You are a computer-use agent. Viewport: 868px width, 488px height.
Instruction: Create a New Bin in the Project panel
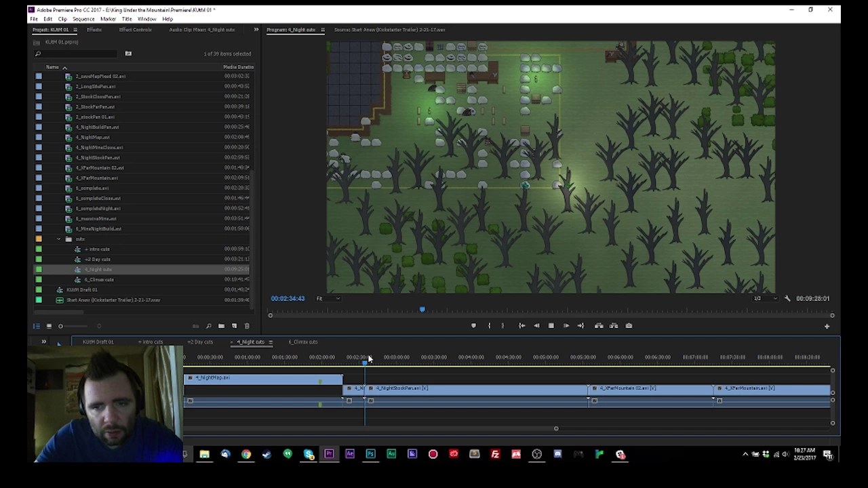pos(221,327)
